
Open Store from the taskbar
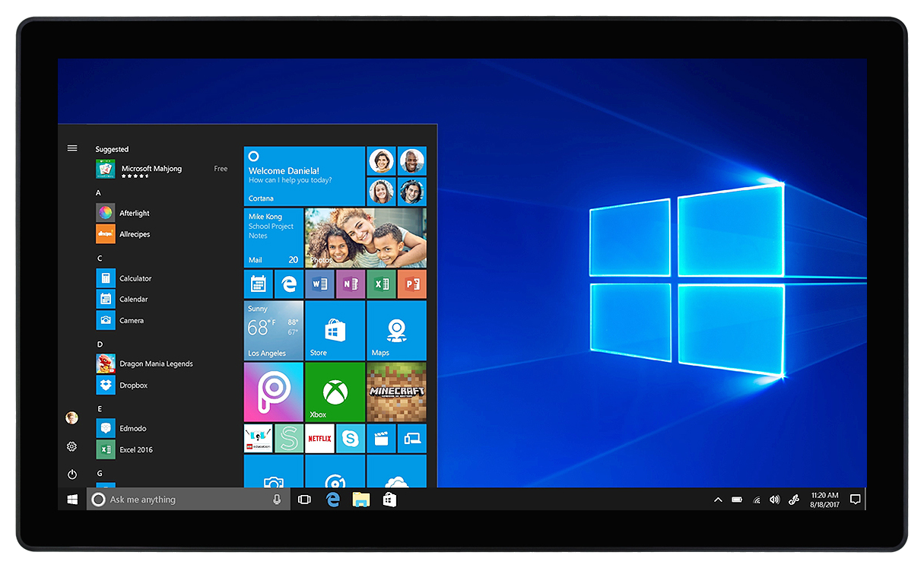pos(389,500)
